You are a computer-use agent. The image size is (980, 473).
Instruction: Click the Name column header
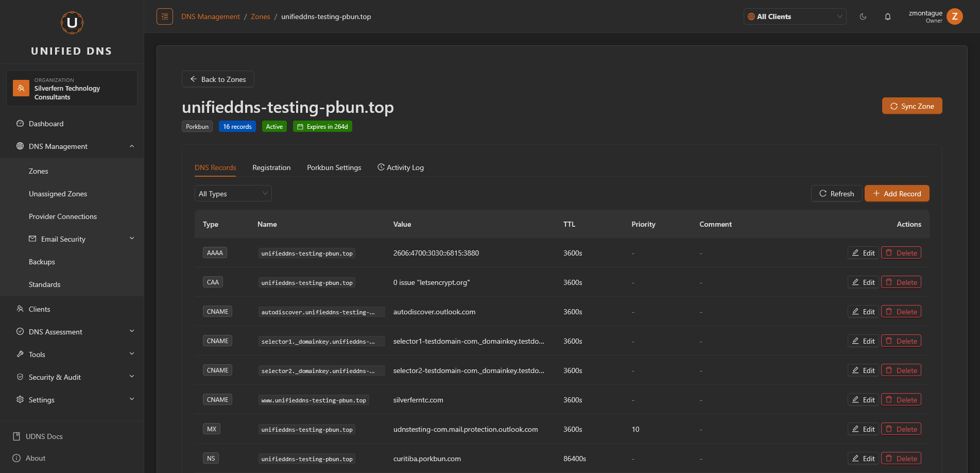tap(267, 224)
